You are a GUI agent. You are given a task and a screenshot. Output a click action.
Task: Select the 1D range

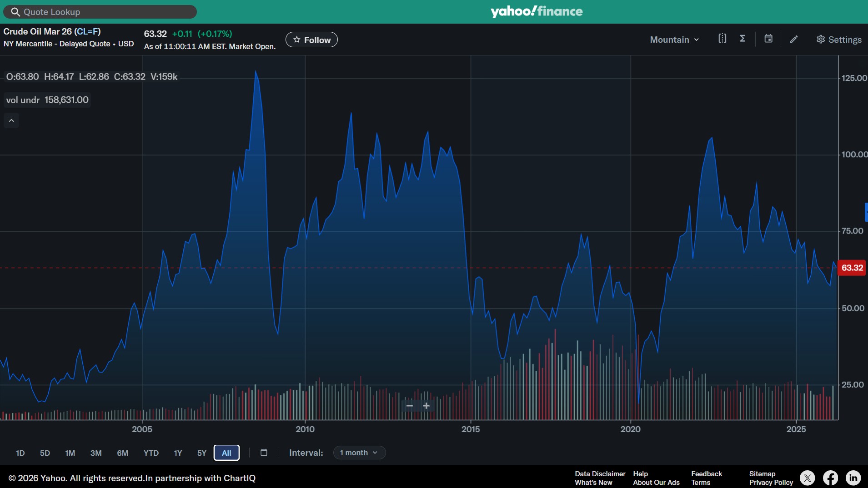(20, 453)
